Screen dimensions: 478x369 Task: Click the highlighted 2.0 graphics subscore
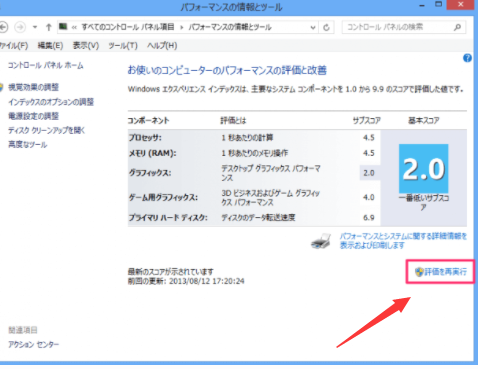pyautogui.click(x=369, y=173)
